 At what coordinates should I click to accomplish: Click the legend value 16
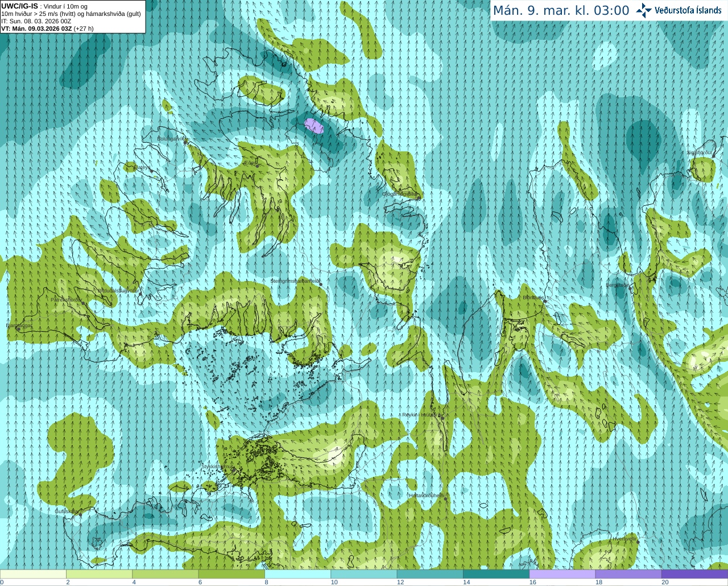point(533,582)
